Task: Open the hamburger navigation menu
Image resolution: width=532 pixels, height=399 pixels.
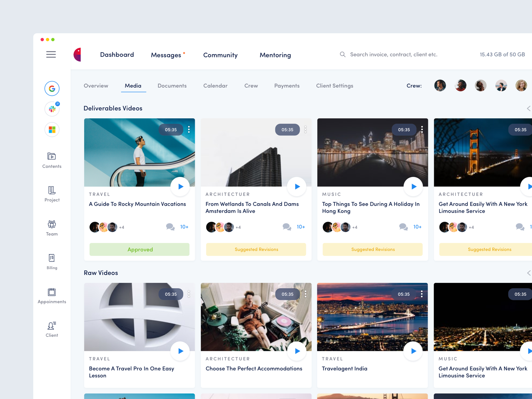Action: click(x=51, y=55)
